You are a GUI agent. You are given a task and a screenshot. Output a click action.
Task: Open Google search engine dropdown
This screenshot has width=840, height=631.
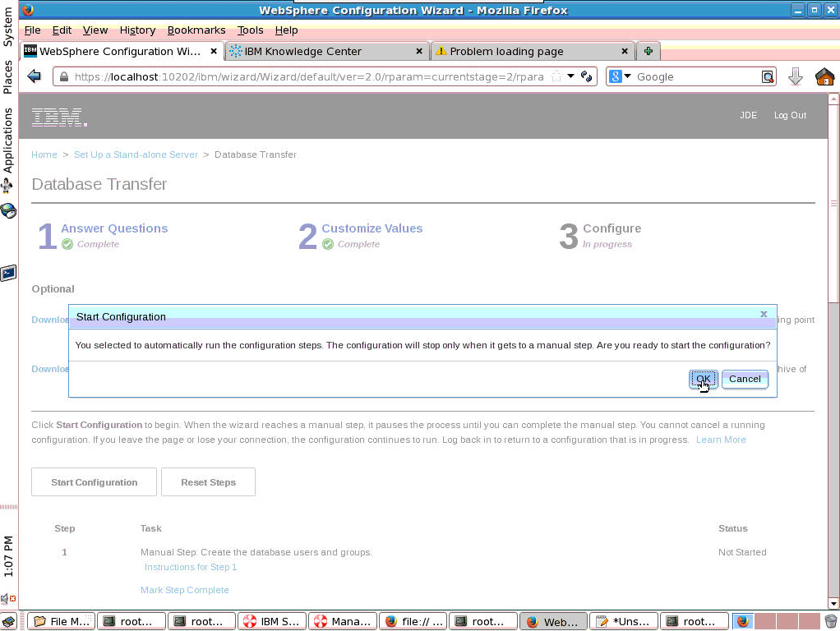tap(621, 76)
